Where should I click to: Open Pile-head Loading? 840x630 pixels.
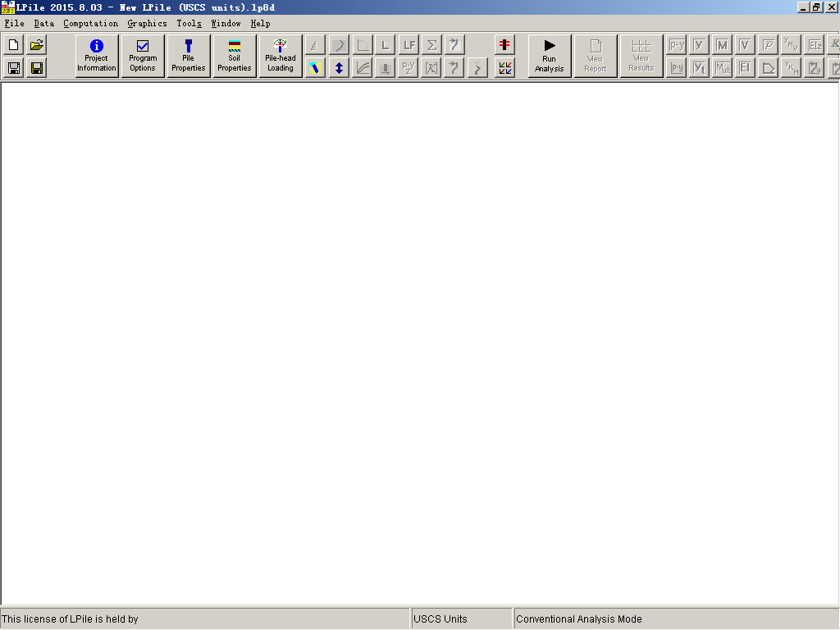[x=281, y=57]
